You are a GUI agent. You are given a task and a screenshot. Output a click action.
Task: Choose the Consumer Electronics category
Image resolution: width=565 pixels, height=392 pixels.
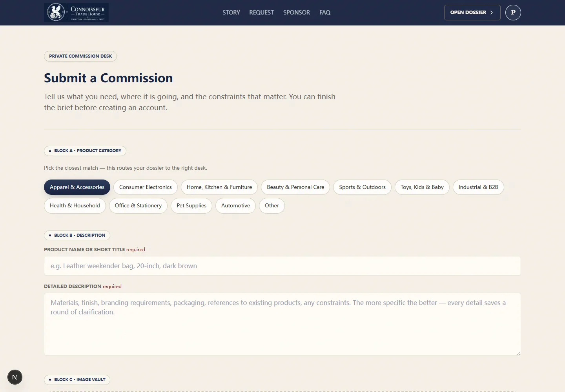coord(146,187)
